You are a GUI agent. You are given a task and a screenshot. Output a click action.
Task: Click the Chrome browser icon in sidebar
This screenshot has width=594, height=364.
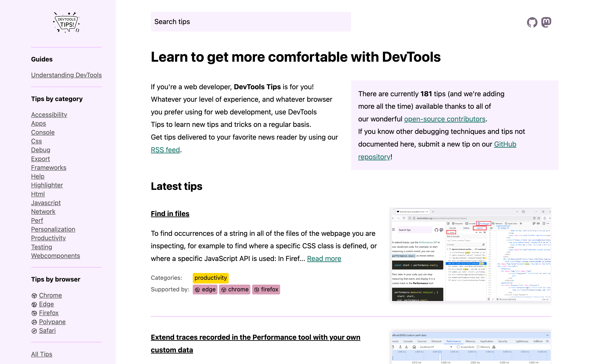[34, 296]
